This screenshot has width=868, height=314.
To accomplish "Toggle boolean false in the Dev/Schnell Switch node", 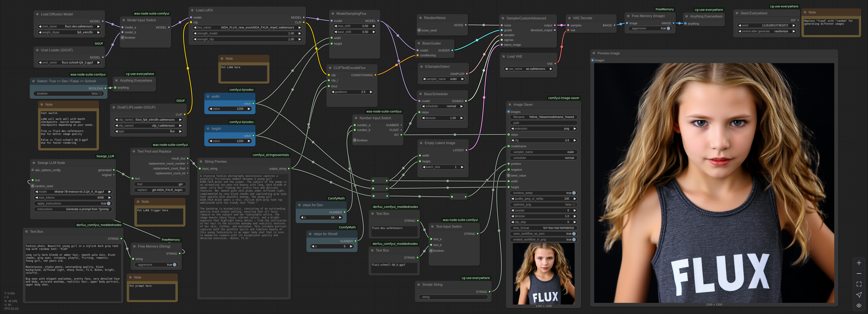I will [69, 93].
